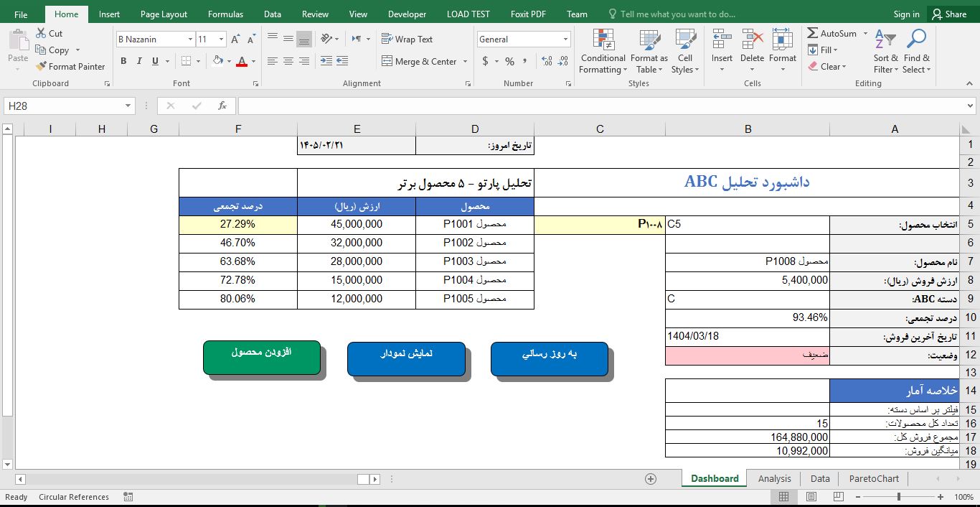Increase decimal places icon
The image size is (980, 507).
coord(547,62)
